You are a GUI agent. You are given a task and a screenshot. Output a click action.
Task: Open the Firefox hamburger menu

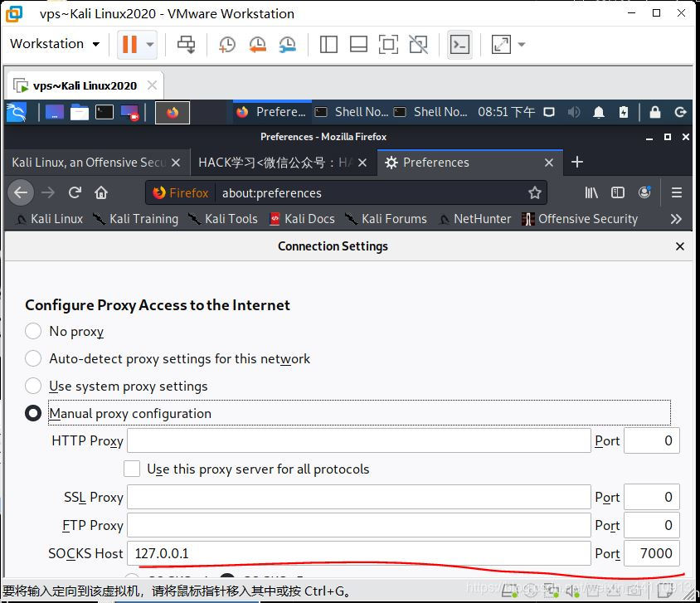[677, 192]
